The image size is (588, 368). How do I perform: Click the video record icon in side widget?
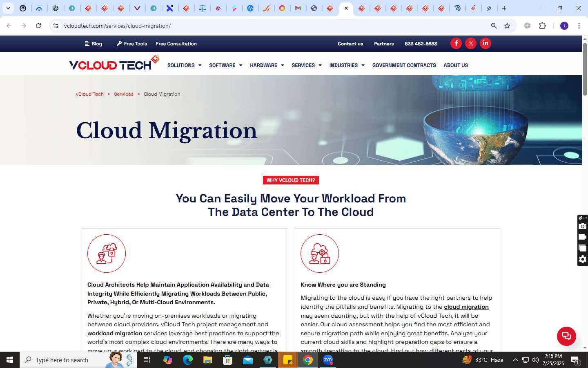pyautogui.click(x=583, y=237)
